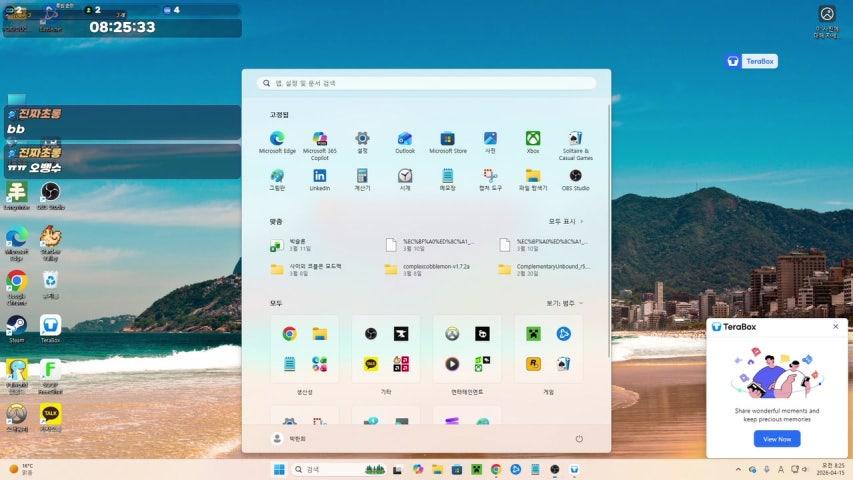Open the 생산성 app category folder
The width and height of the screenshot is (853, 480).
click(x=304, y=350)
